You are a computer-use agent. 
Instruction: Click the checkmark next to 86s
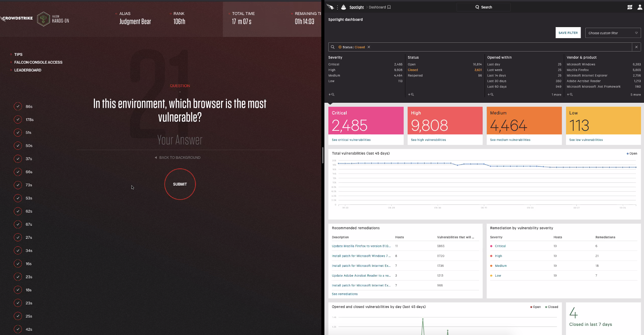point(18,106)
